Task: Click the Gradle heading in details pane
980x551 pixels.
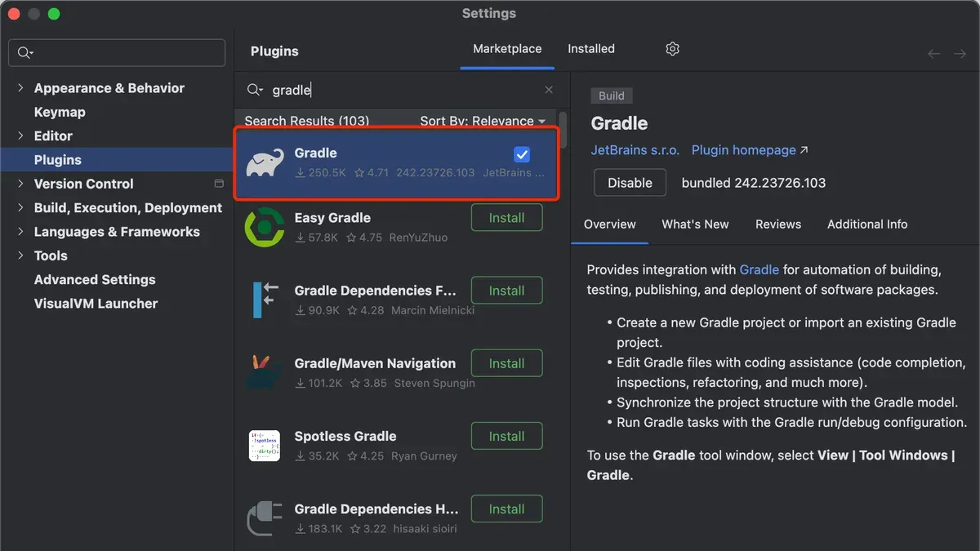Action: (x=619, y=123)
